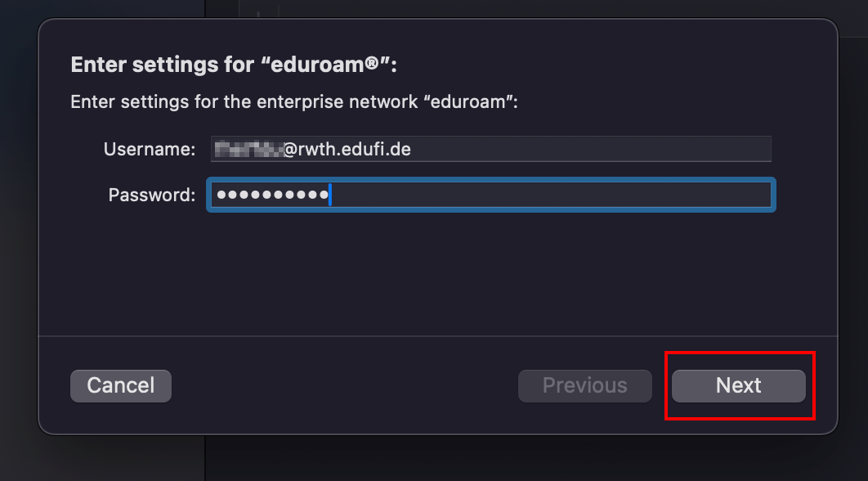Viewport: 868px width, 481px height.
Task: Activate the Cancel button on the left
Action: click(120, 385)
